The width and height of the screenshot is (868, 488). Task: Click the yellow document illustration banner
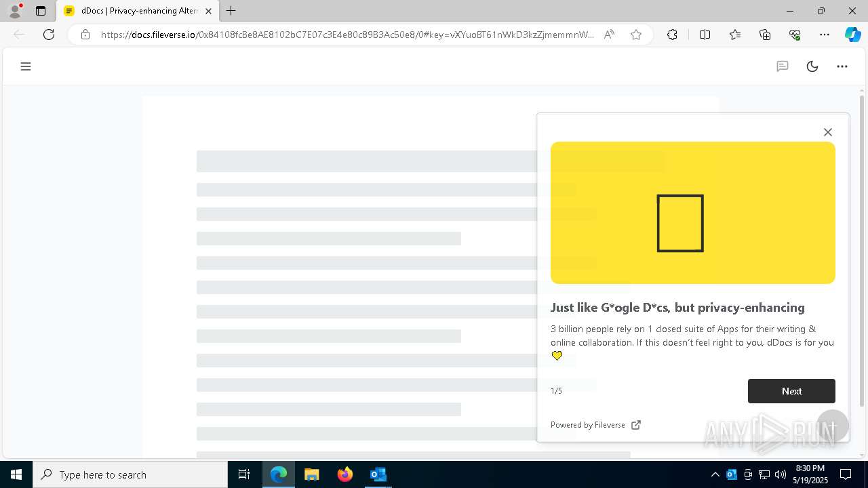click(693, 213)
